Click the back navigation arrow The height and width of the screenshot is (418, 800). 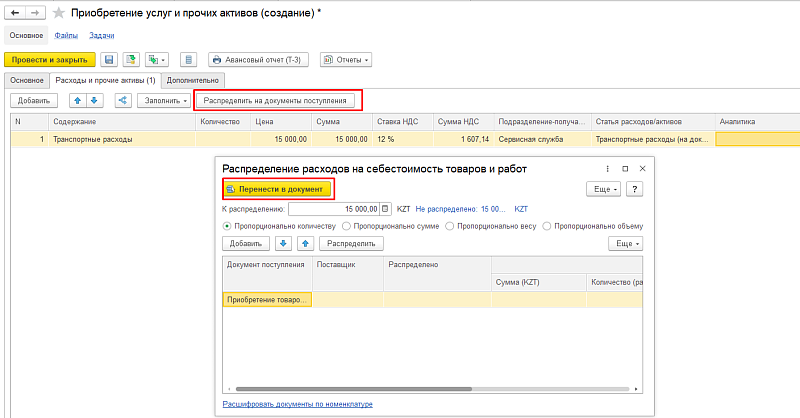click(14, 13)
